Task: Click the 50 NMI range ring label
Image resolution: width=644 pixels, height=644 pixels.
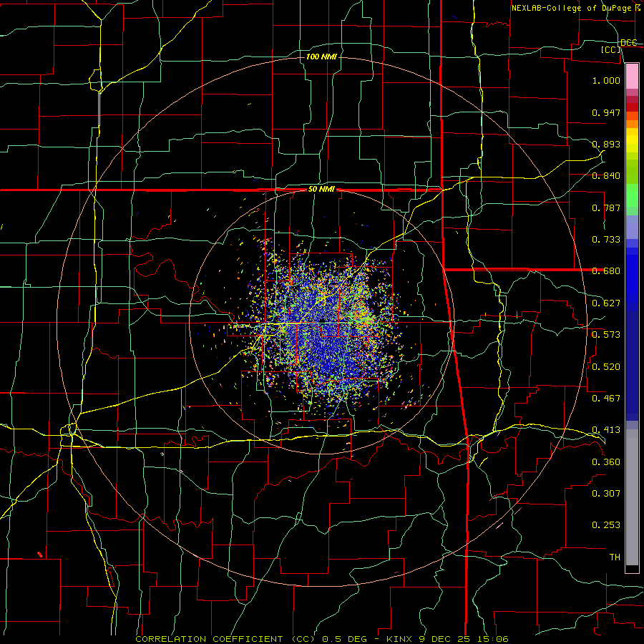Action: (x=321, y=190)
